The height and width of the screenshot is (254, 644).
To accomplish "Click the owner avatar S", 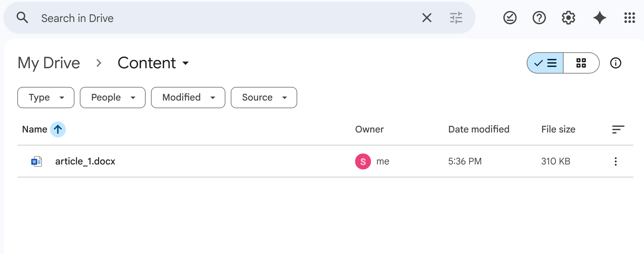I will point(363,161).
